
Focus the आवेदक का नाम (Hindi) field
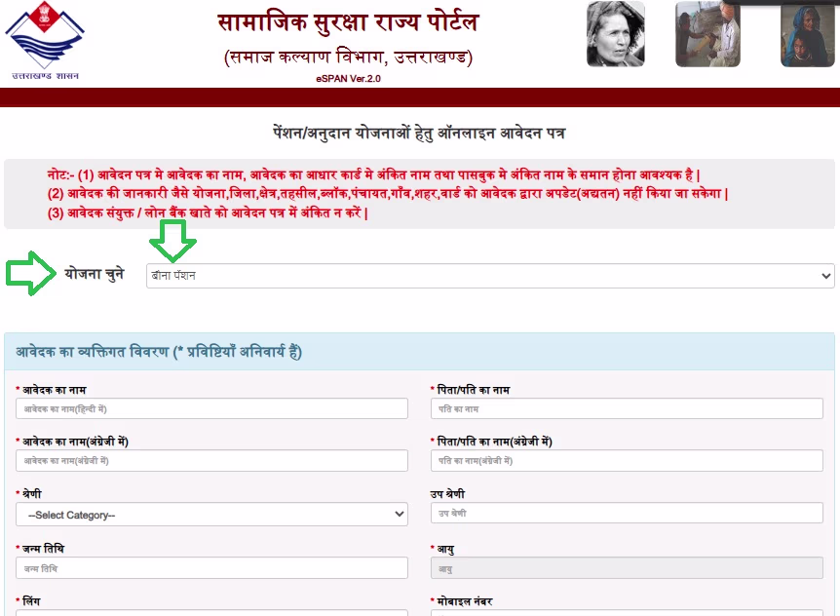coord(211,409)
